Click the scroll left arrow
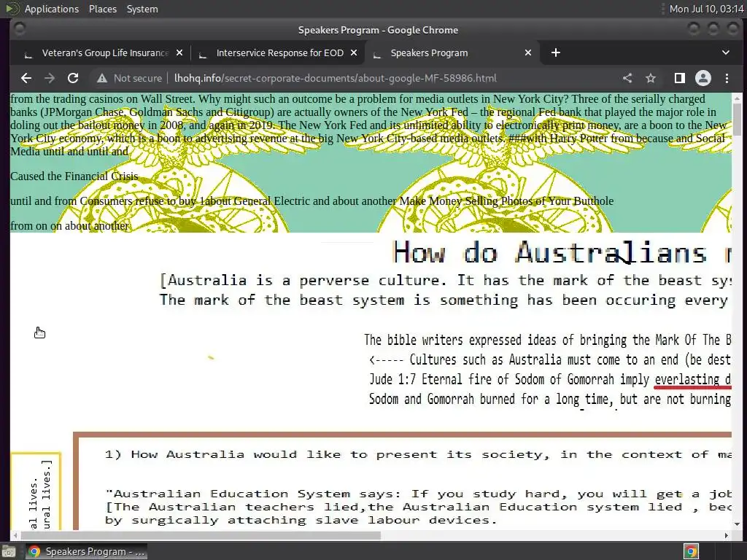The image size is (747, 560). (x=15, y=535)
